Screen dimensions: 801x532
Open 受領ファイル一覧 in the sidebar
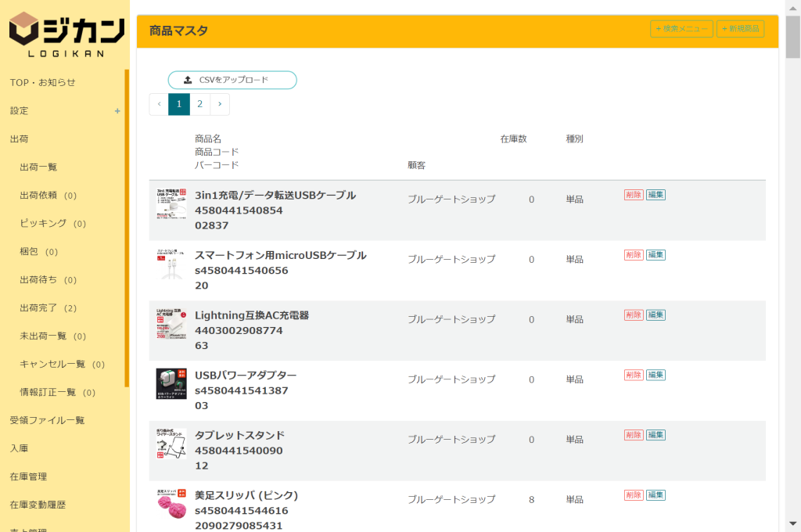click(x=47, y=420)
